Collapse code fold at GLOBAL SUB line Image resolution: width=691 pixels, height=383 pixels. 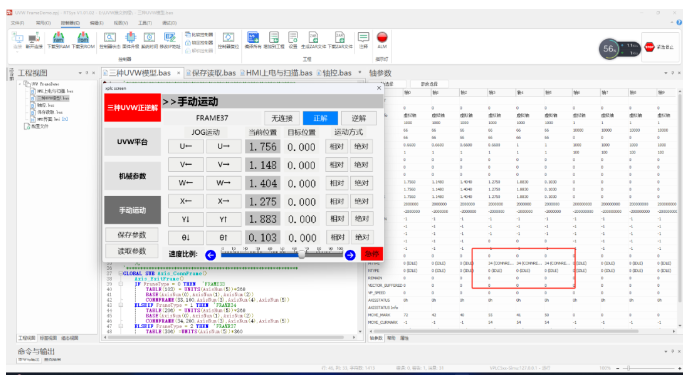pos(120,273)
